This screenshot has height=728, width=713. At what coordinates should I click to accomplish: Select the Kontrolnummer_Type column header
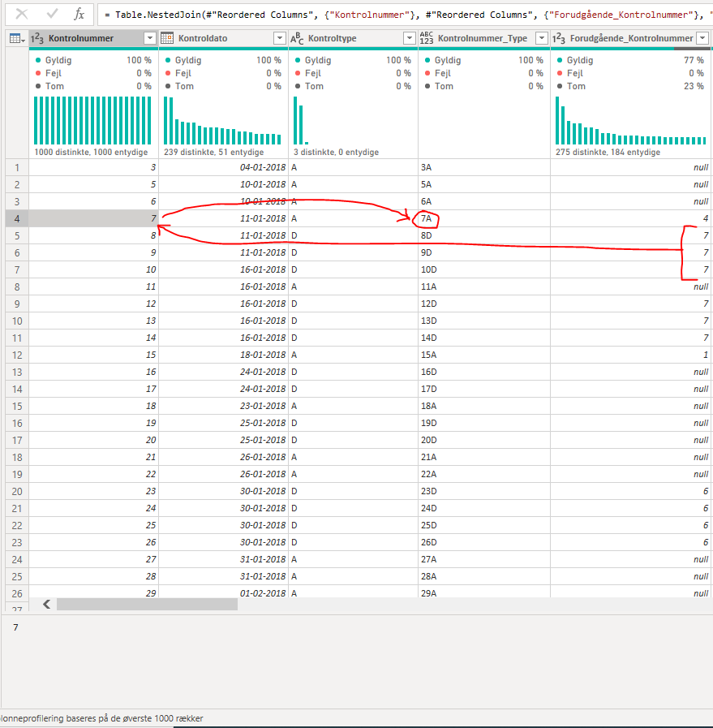484,38
